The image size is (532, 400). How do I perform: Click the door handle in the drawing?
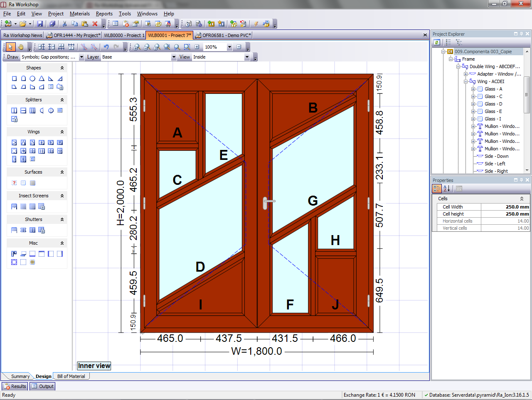click(x=268, y=203)
